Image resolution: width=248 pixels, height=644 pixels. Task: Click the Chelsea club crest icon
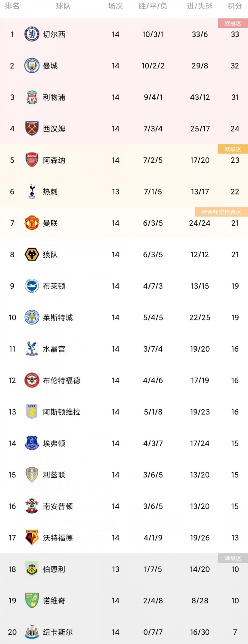tap(32, 34)
